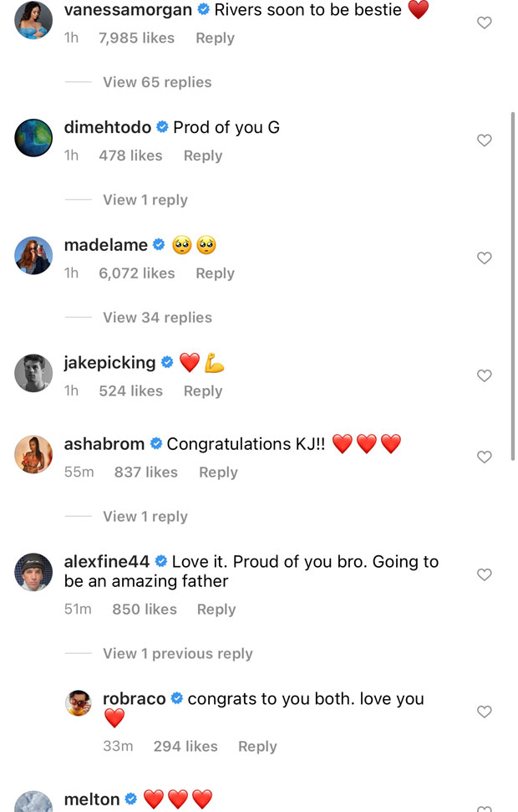Open jakepicking's profile photo
Screen dimensions: 518x812
[x=33, y=373]
